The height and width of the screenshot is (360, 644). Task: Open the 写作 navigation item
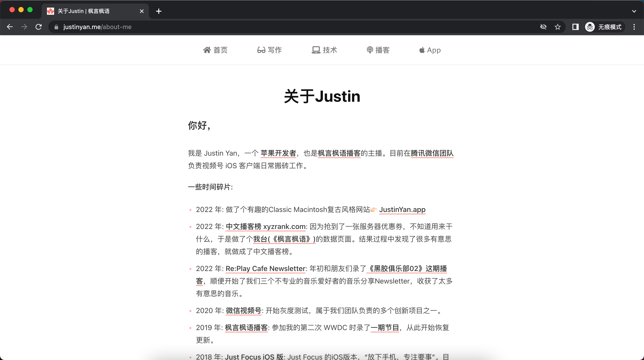269,50
